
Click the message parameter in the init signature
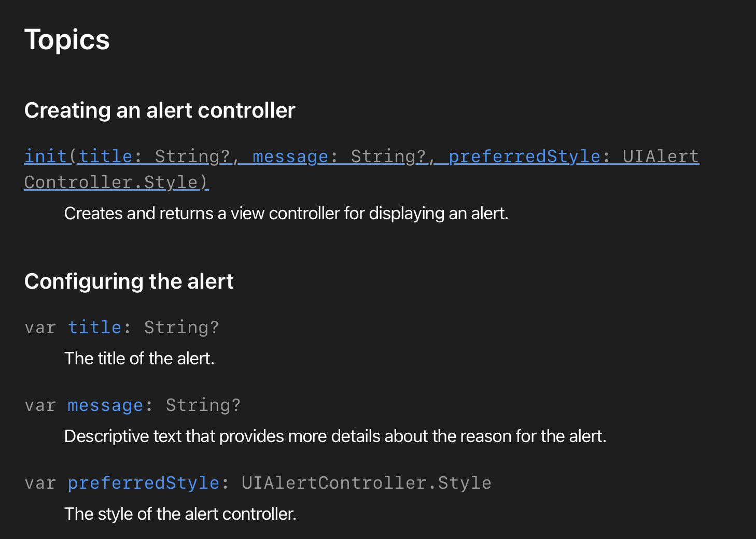(290, 157)
